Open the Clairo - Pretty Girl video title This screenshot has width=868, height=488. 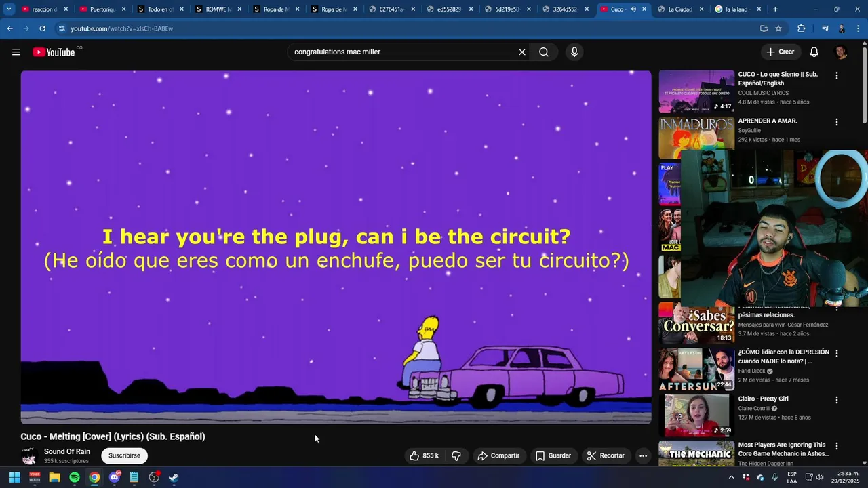pyautogui.click(x=763, y=399)
